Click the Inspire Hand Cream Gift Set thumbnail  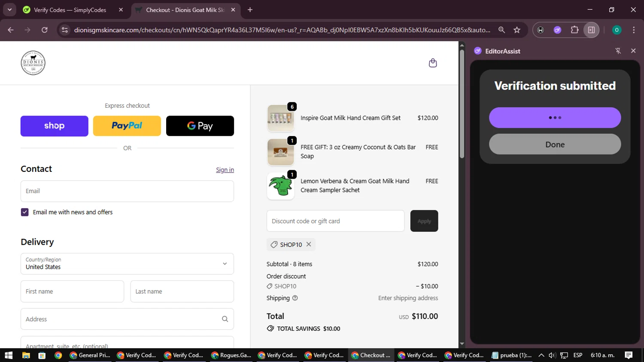281,118
